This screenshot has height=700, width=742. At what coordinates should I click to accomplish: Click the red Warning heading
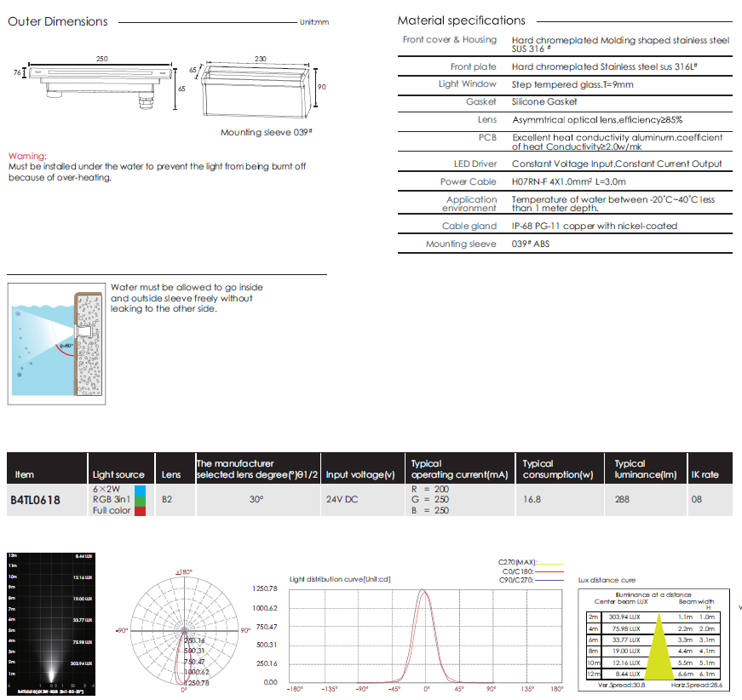coord(27,157)
